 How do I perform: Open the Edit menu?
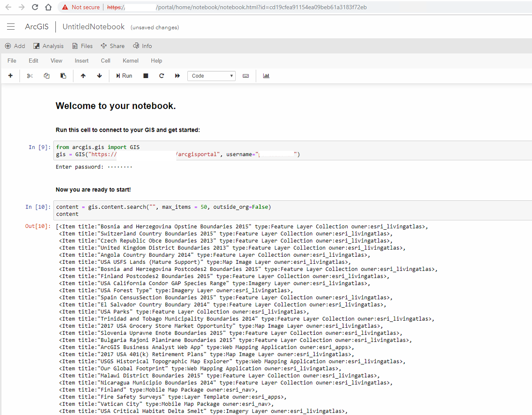pyautogui.click(x=34, y=61)
